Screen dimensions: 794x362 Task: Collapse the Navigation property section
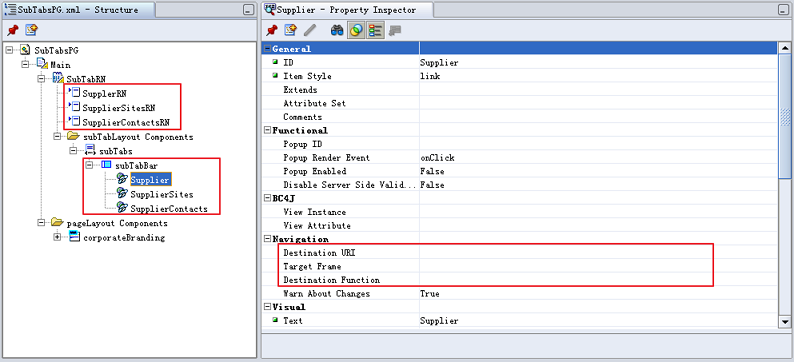coord(267,238)
